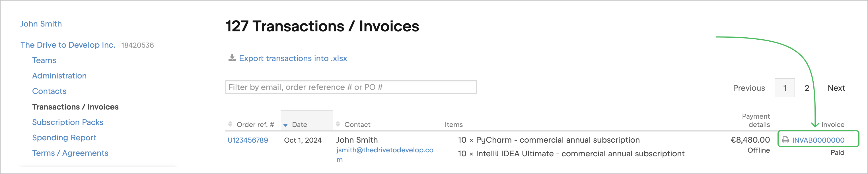Focus the filter by email or PO field

pyautogui.click(x=350, y=87)
